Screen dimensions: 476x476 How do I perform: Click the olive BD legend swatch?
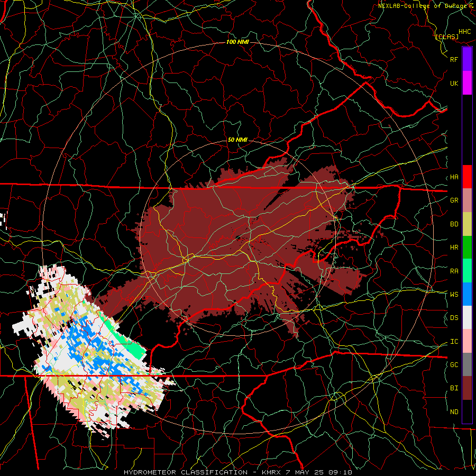pos(467,224)
